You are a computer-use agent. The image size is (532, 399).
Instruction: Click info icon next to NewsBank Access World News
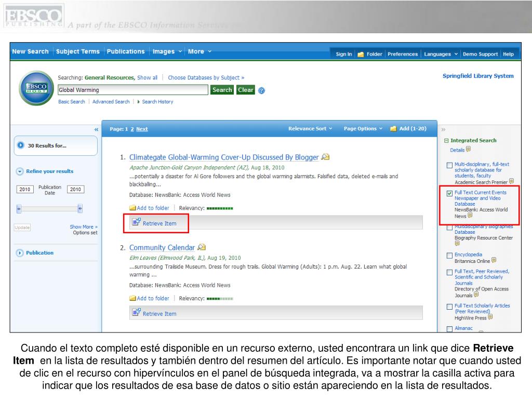coord(470,215)
